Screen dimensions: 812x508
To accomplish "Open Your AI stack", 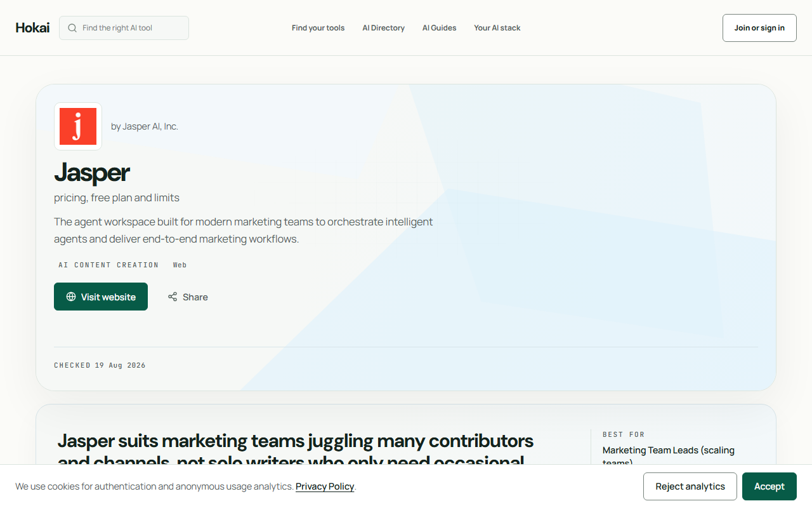I will tap(497, 28).
